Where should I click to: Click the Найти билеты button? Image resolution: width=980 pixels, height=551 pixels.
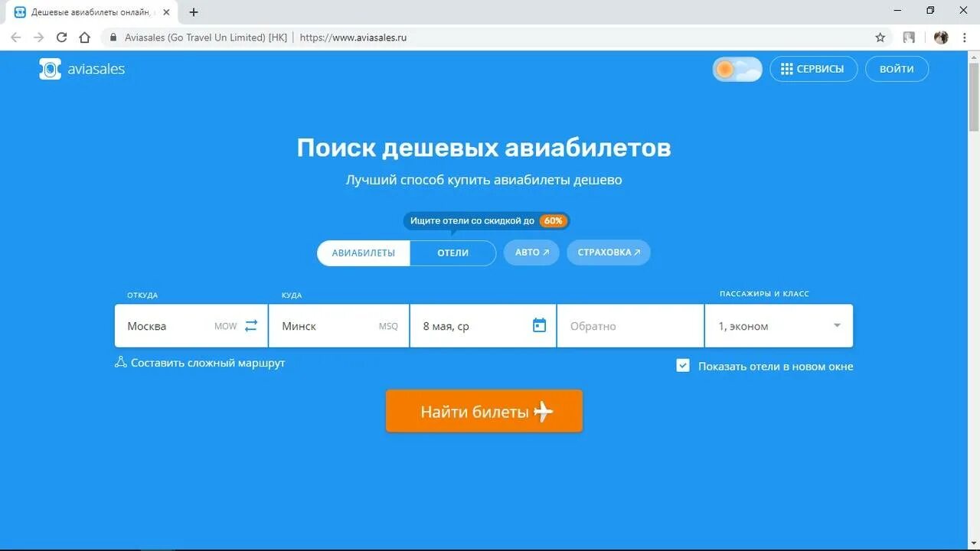483,411
